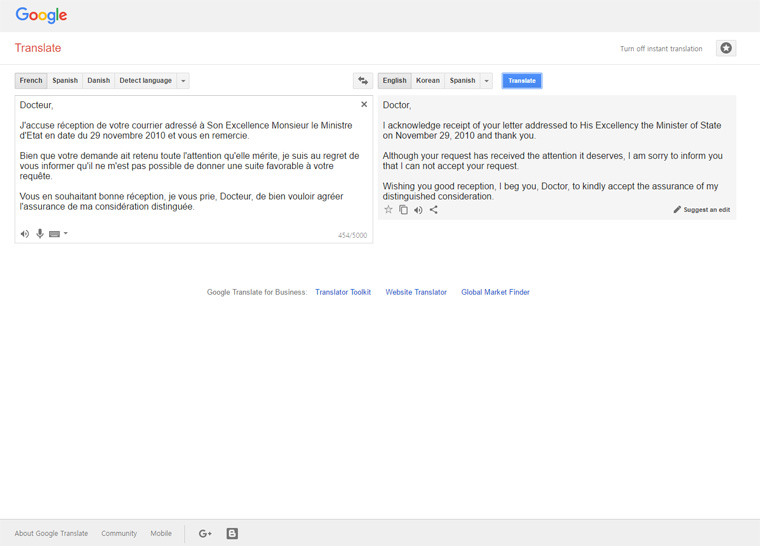
Task: Open Blogger icon in footer
Action: coord(232,533)
